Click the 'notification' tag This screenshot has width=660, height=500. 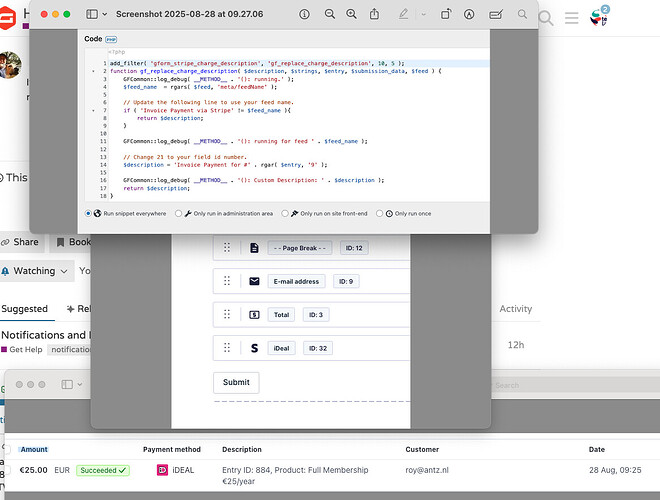(70, 349)
